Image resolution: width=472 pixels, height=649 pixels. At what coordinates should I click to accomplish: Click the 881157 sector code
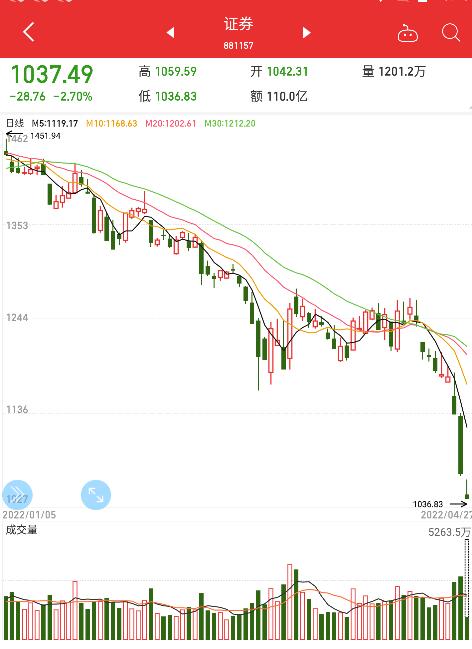(x=238, y=46)
